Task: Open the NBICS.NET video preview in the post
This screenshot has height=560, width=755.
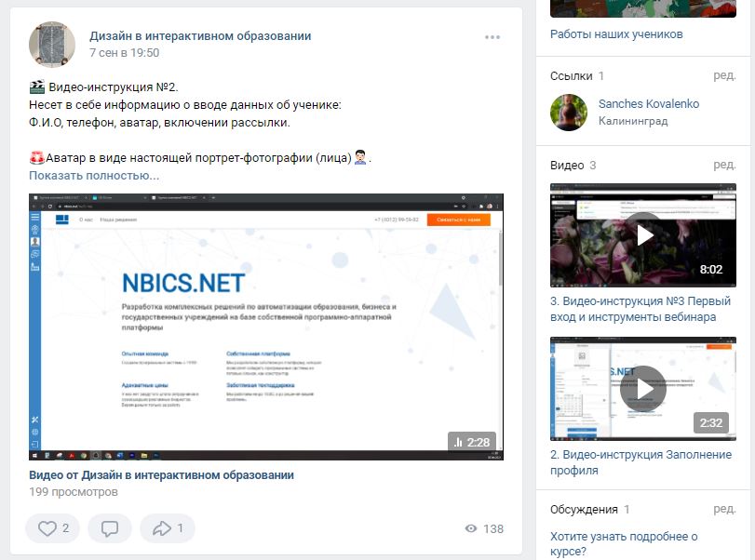Action: point(265,326)
